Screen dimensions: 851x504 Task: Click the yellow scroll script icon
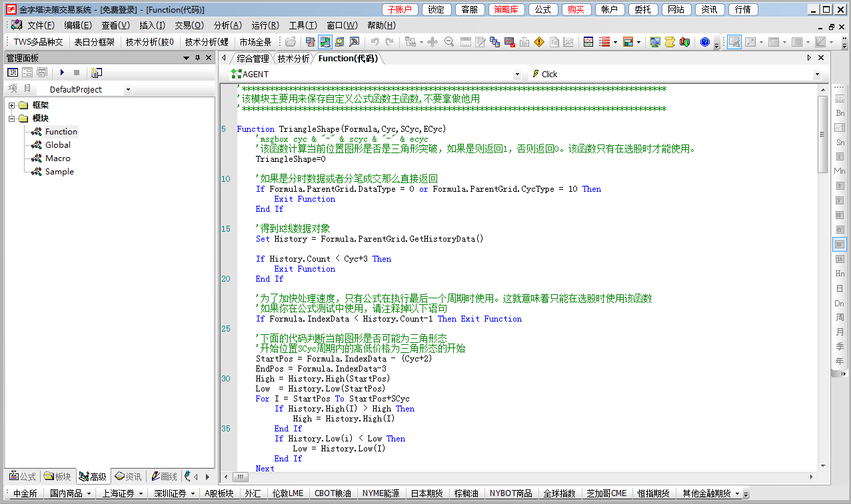(x=670, y=43)
